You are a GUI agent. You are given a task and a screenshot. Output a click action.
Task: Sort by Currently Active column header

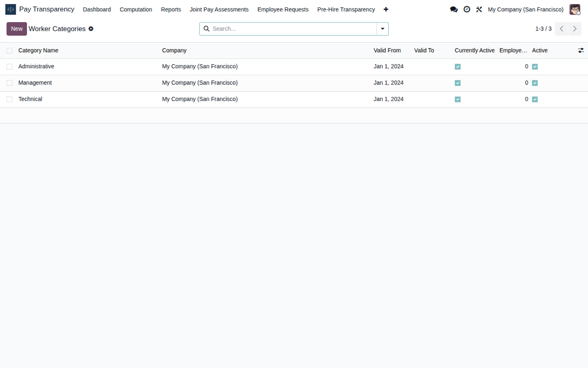point(475,51)
